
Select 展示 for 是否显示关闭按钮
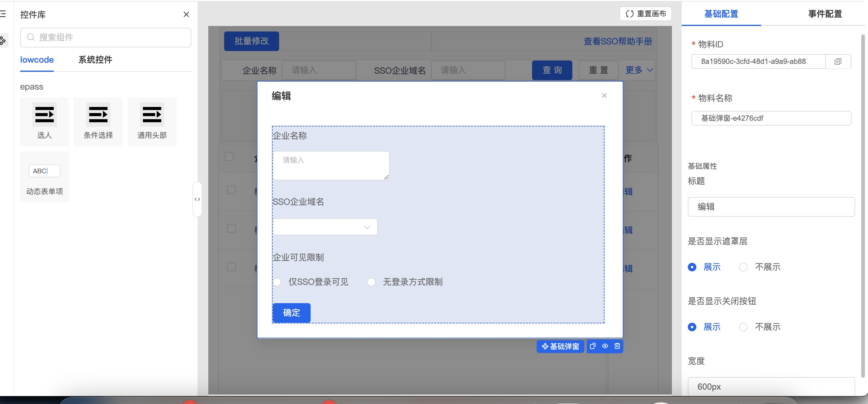[x=692, y=327]
